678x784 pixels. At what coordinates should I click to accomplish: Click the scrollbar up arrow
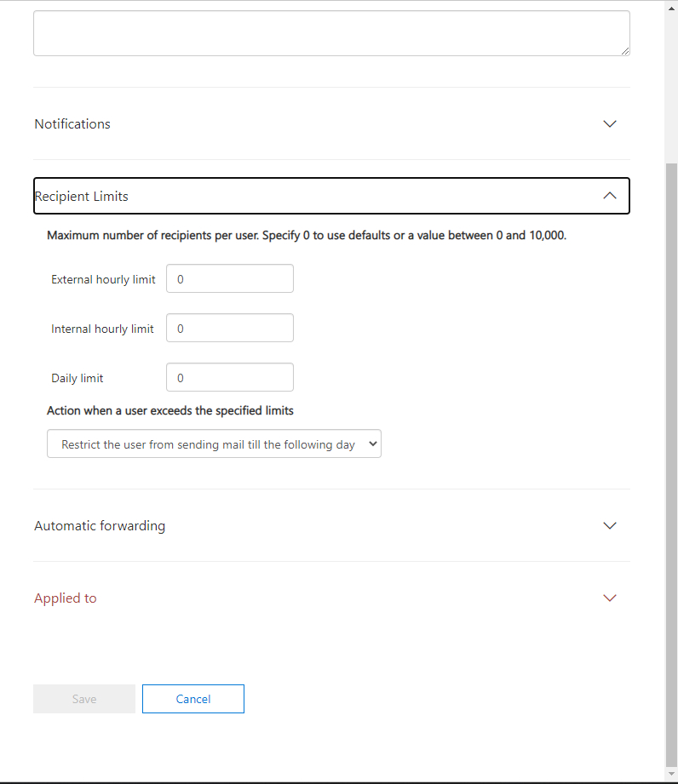click(x=671, y=9)
